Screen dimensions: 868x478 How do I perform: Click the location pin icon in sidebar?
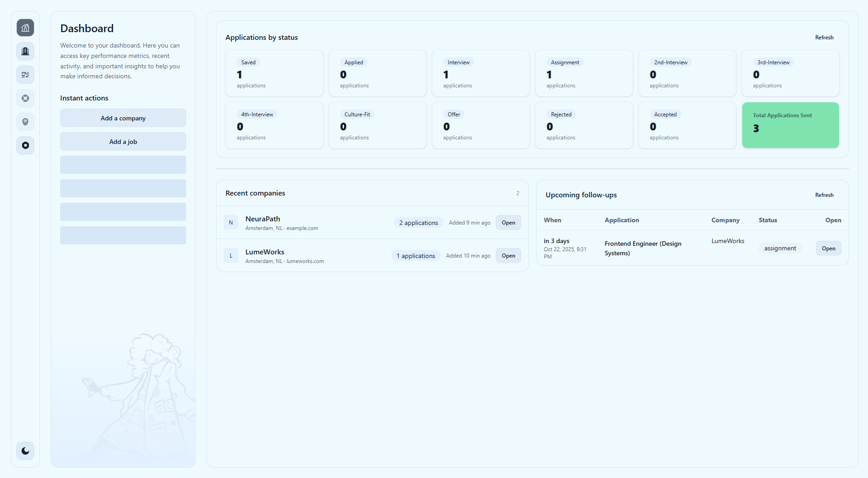click(x=25, y=122)
